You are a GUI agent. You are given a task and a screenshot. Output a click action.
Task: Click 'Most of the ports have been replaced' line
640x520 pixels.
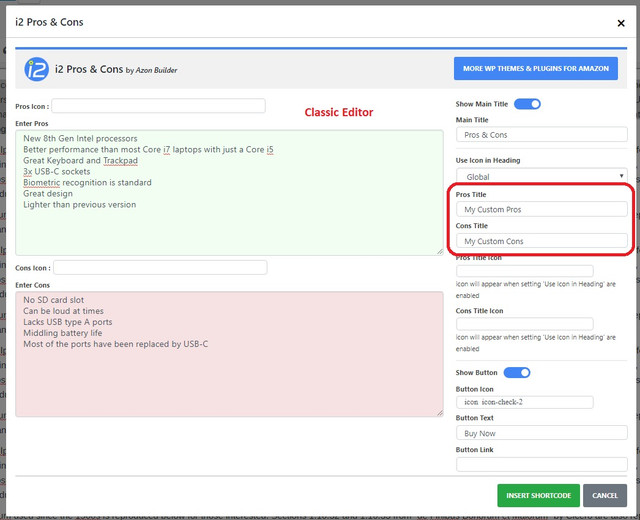[116, 344]
